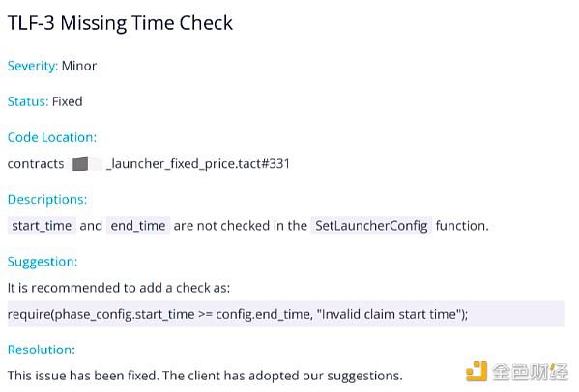Select the Descriptions label
The height and width of the screenshot is (392, 579).
coord(47,199)
